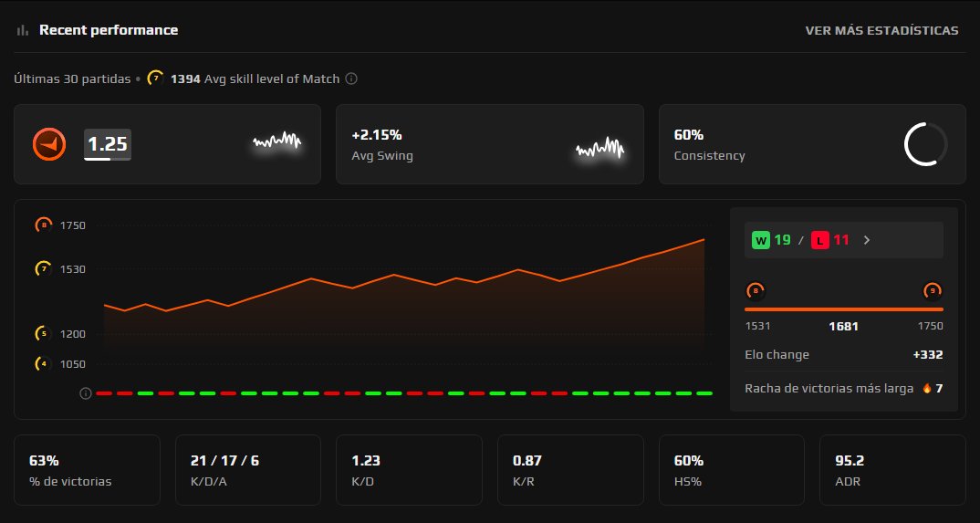The image size is (980, 523).
Task: Click the info icon left of the win/loss streak bar
Action: click(86, 393)
